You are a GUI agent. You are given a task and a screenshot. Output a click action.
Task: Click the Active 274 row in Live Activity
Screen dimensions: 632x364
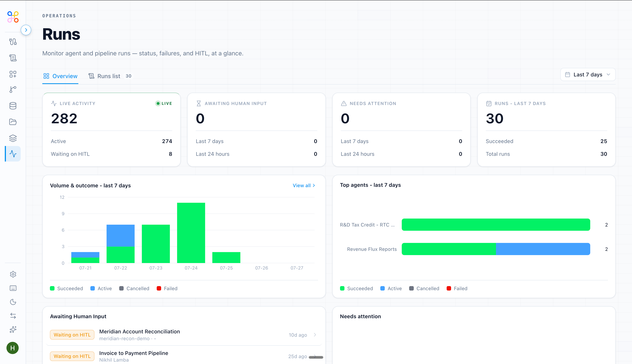111,141
